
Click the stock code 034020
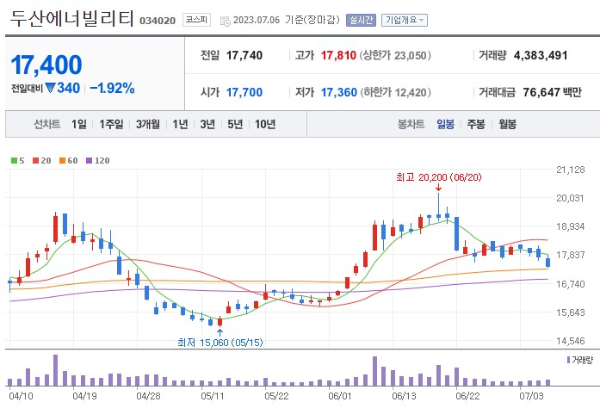pos(157,21)
